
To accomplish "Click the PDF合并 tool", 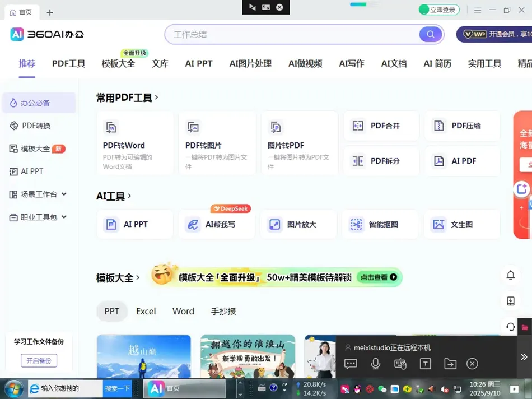I will pyautogui.click(x=381, y=126).
